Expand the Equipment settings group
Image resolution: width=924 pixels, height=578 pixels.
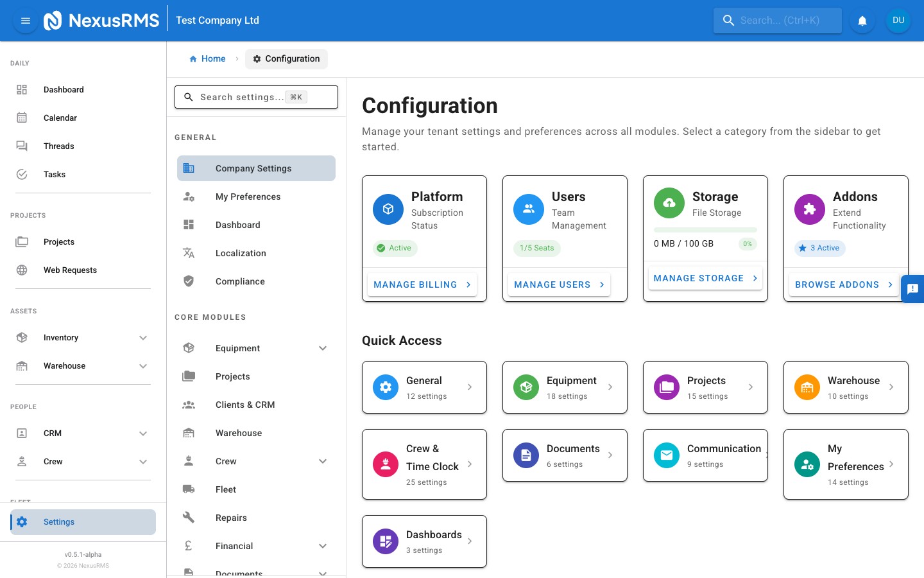pyautogui.click(x=323, y=348)
